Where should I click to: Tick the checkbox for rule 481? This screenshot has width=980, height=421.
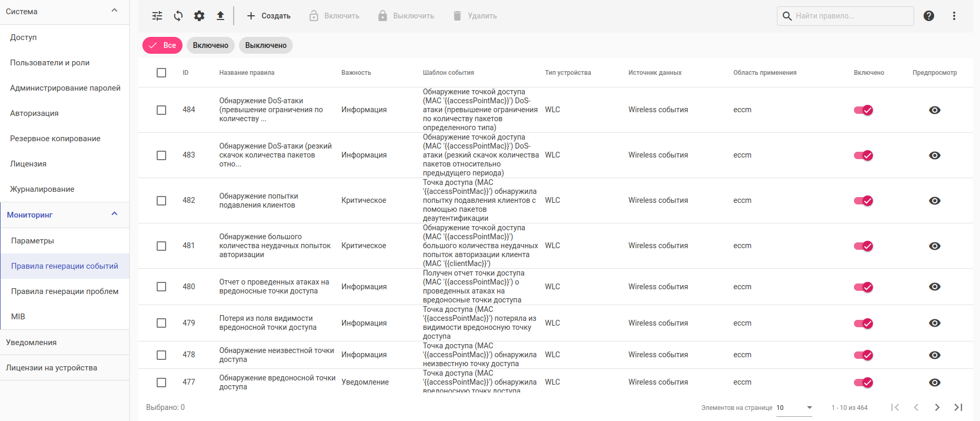[x=161, y=246]
